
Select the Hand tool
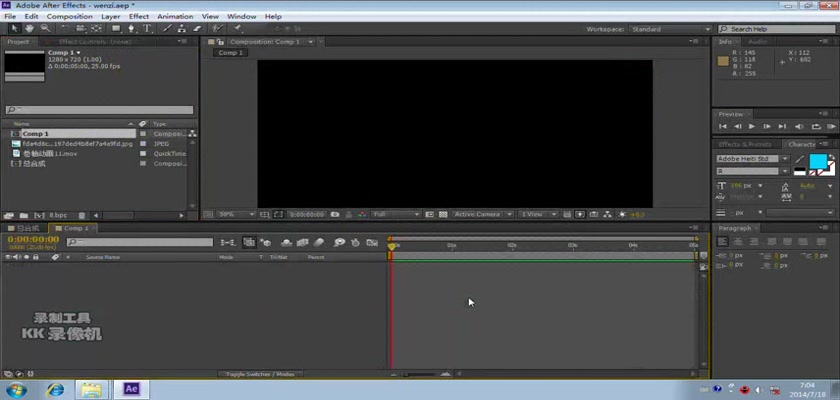tap(29, 28)
